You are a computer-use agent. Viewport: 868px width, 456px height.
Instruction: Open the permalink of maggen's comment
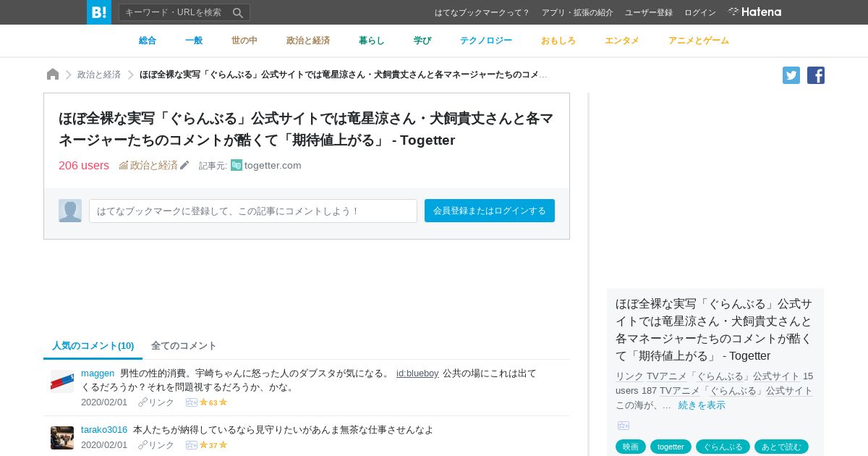click(156, 402)
